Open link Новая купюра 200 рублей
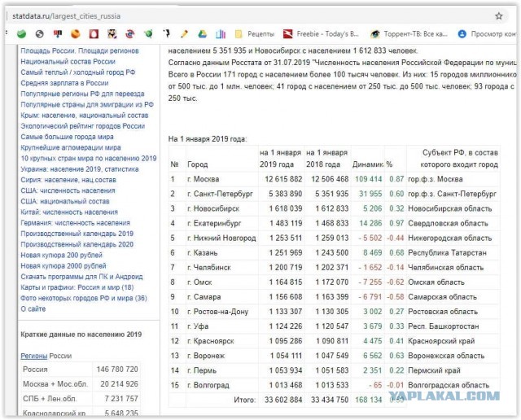Viewport: 521px width, 420px height. tap(62, 256)
